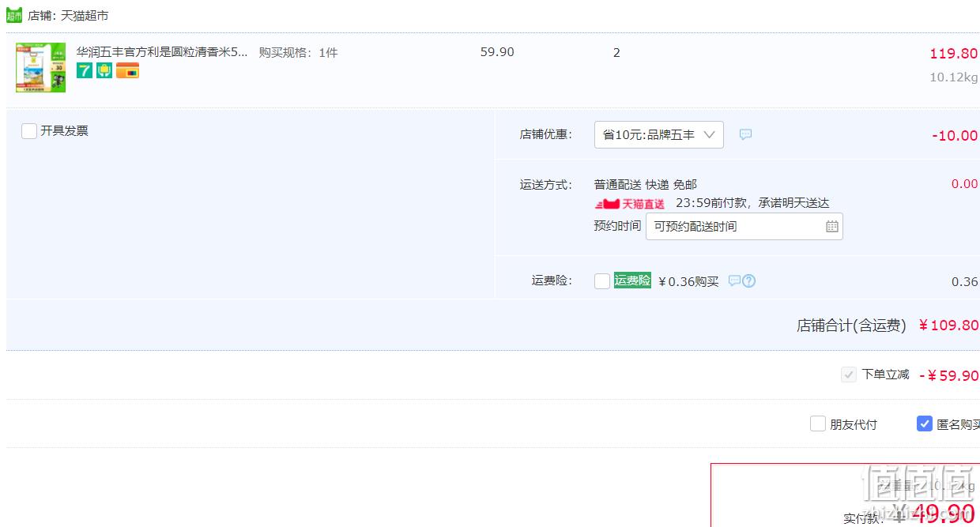Click the weight 10.12kg text

(954, 77)
